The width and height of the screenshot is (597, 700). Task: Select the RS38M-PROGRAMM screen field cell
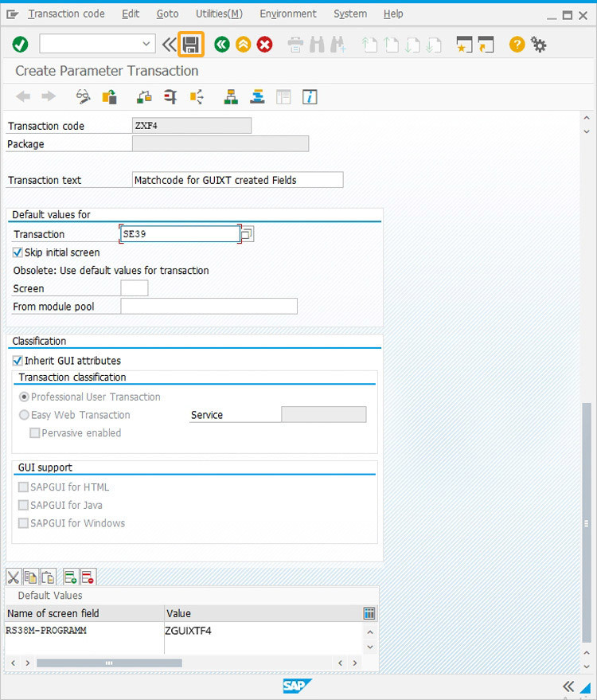pyautogui.click(x=84, y=631)
